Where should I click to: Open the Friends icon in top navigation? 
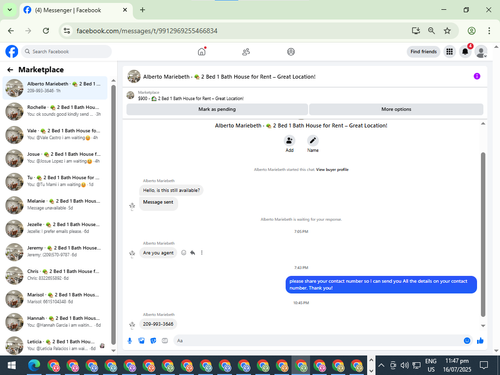246,52
